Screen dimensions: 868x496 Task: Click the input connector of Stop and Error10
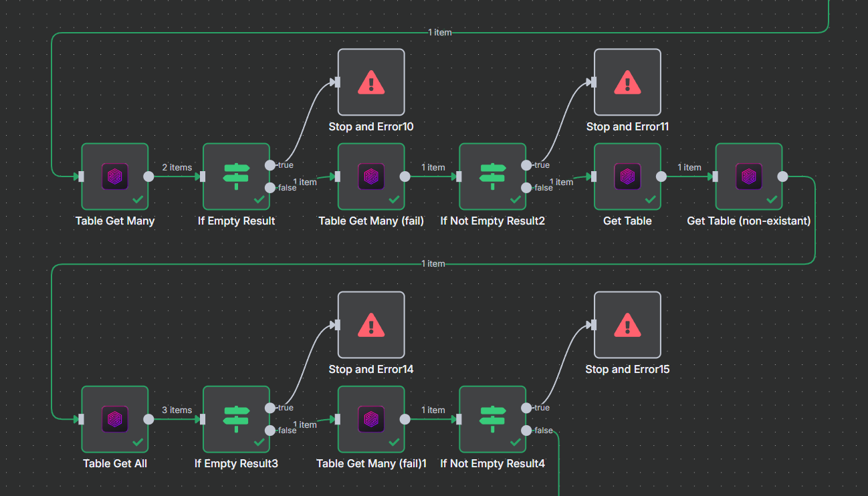coord(338,82)
